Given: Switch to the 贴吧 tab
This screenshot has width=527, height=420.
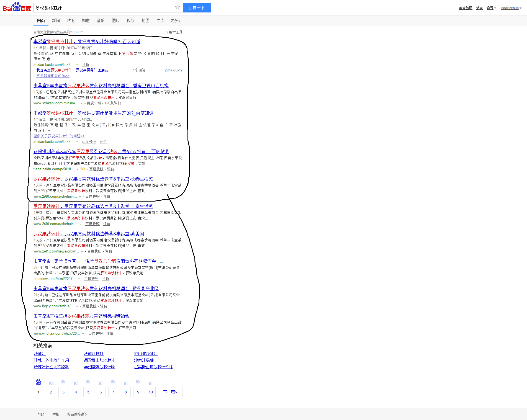Looking at the screenshot, I should (71, 20).
